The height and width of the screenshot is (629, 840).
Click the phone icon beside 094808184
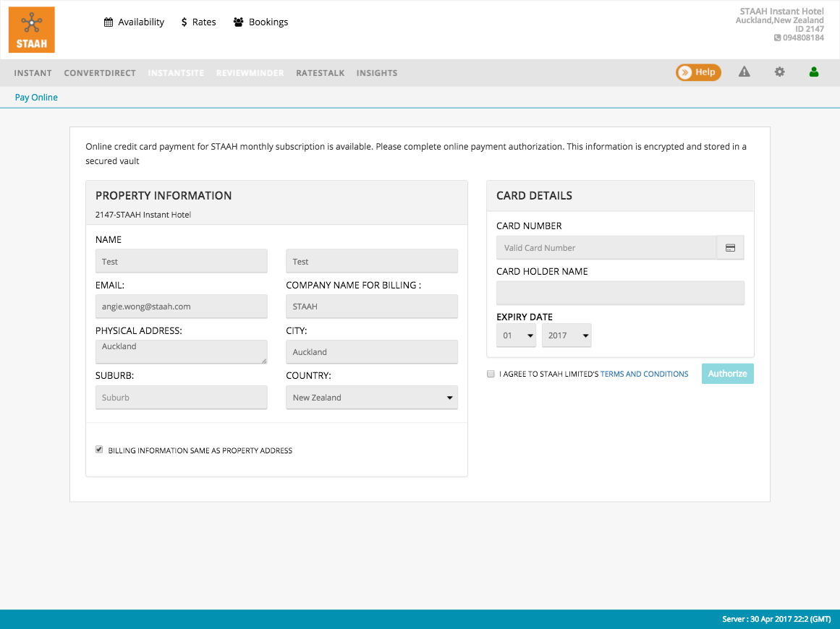tap(777, 38)
